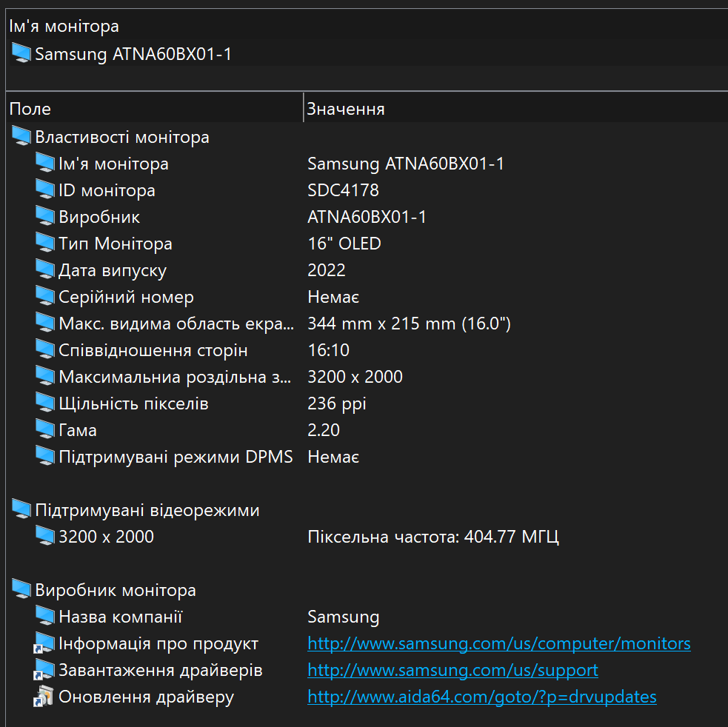Click the shortcut icon beside Завантаження драйверів
Image resolution: width=728 pixels, height=727 pixels.
pos(44,671)
